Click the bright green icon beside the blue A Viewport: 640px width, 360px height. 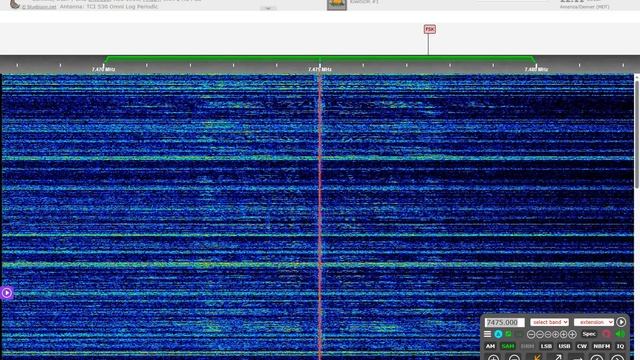(509, 334)
